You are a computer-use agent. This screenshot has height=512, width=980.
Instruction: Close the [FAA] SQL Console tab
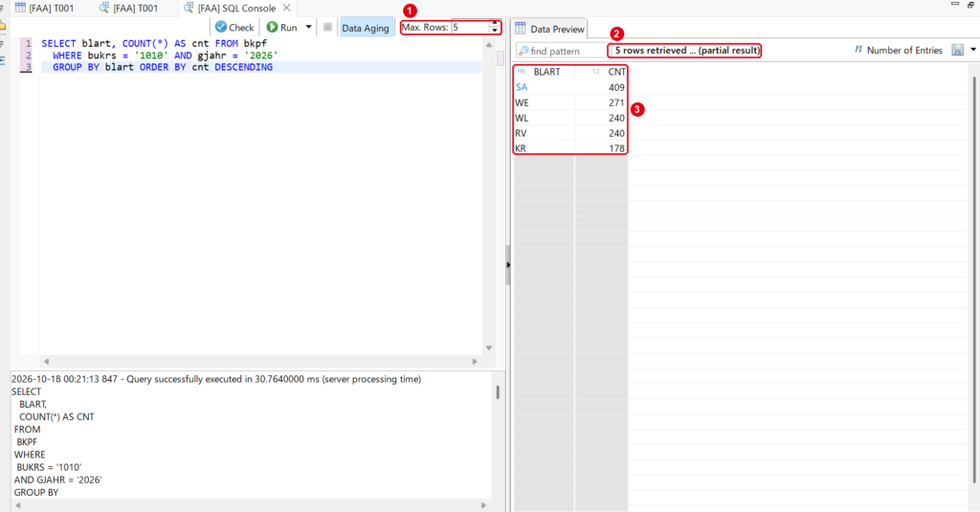[x=287, y=8]
